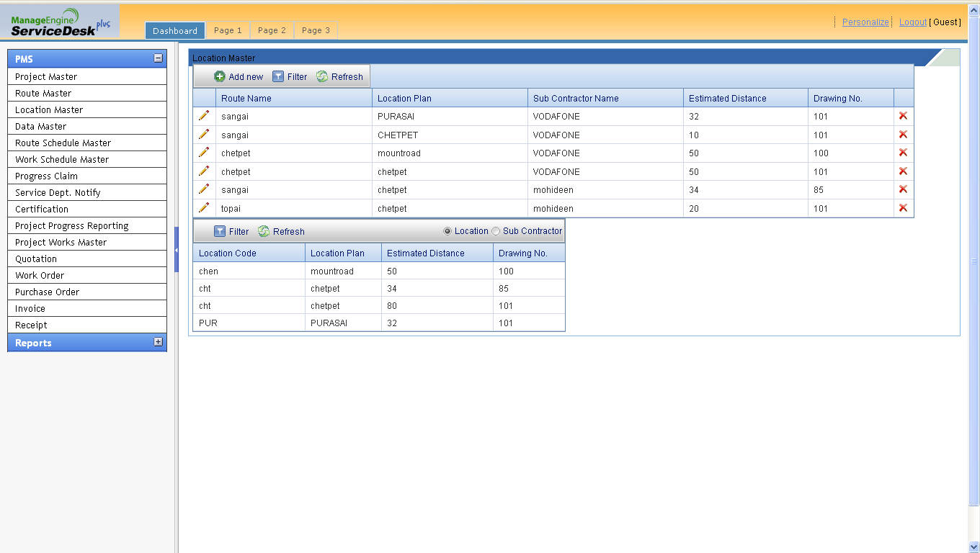This screenshot has height=553, width=980.
Task: Open Project Progress Reporting
Action: tap(87, 225)
